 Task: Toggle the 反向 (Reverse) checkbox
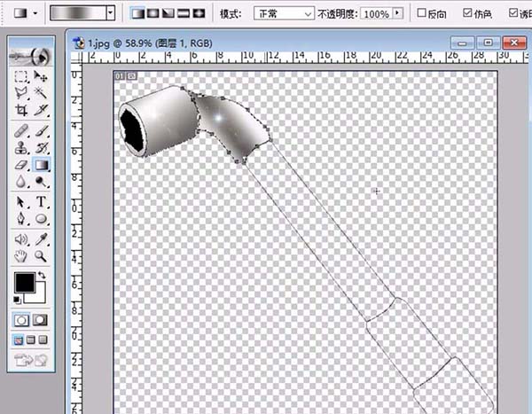[x=422, y=14]
